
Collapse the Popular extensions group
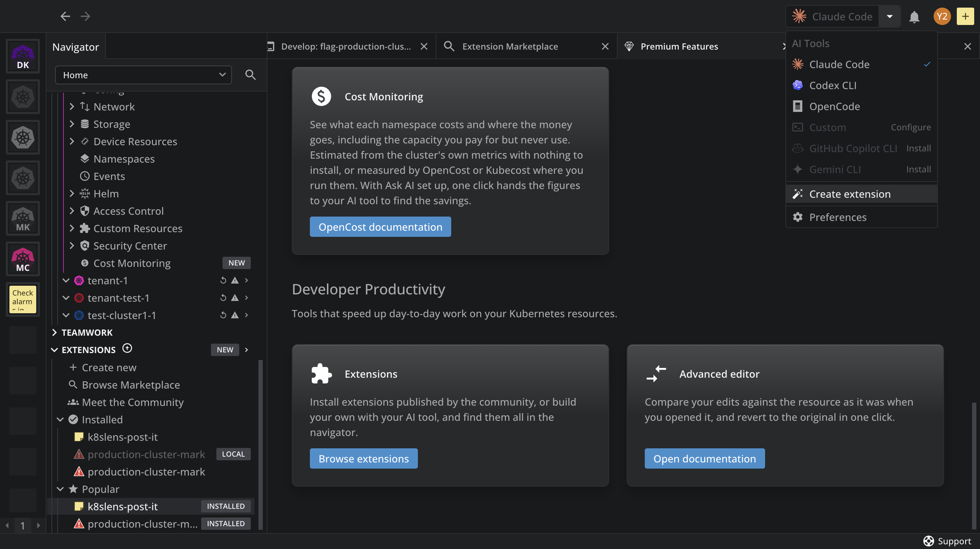[x=60, y=489]
